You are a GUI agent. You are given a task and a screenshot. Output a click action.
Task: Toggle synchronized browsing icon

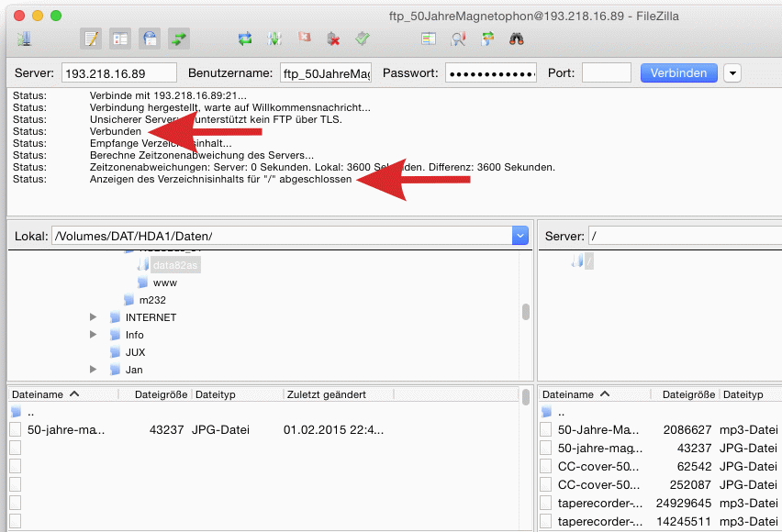coord(487,39)
